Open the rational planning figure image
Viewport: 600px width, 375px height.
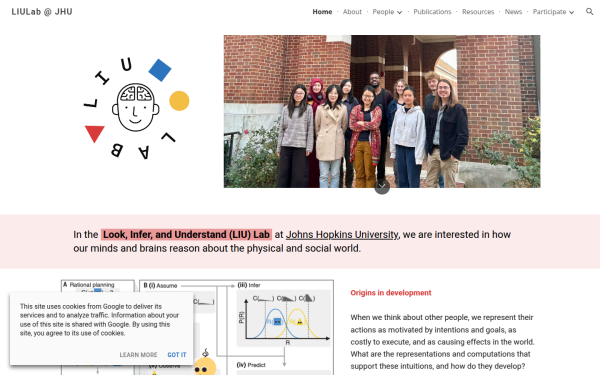pyautogui.click(x=197, y=327)
